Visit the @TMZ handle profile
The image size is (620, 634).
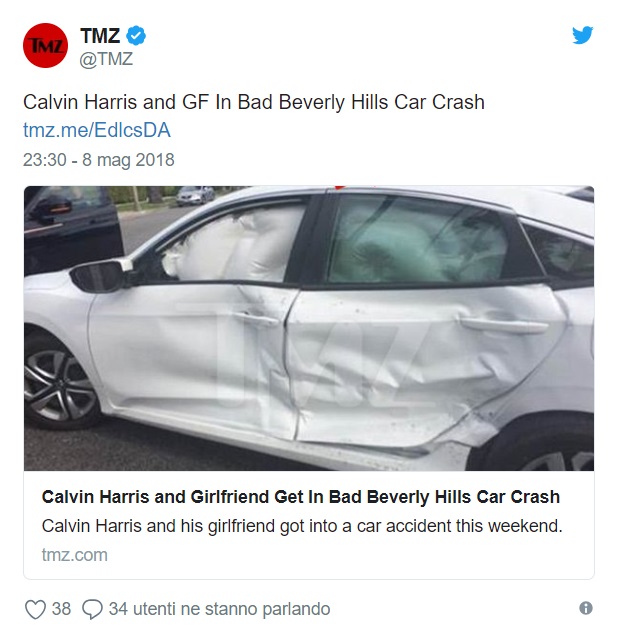[x=106, y=59]
